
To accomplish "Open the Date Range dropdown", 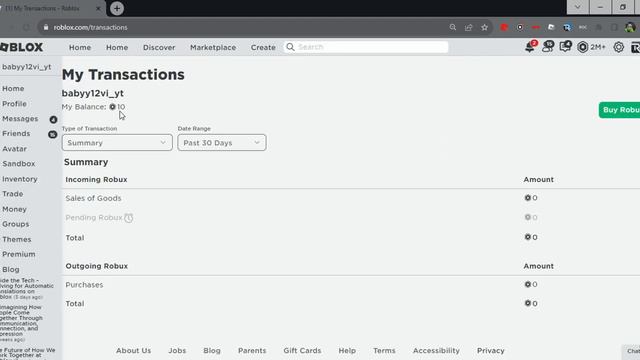I will (222, 142).
